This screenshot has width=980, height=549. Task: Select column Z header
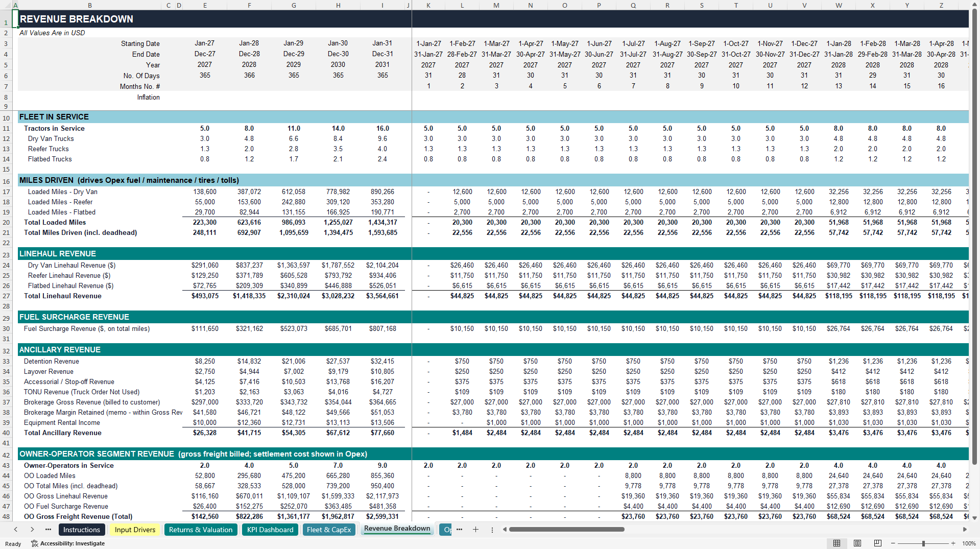coord(941,5)
